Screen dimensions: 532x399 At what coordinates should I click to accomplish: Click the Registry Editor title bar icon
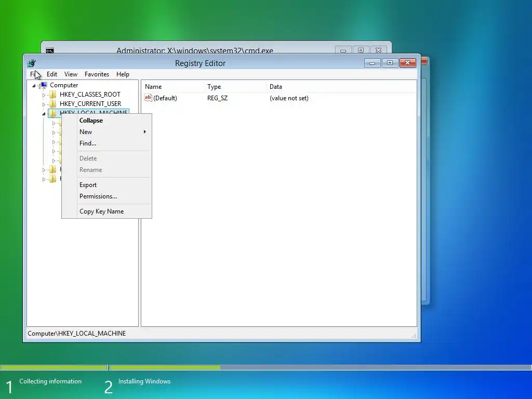[x=32, y=63]
